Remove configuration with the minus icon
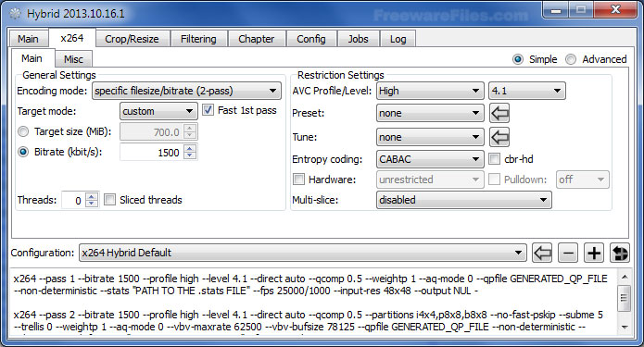The width and height of the screenshot is (644, 347). tap(568, 253)
